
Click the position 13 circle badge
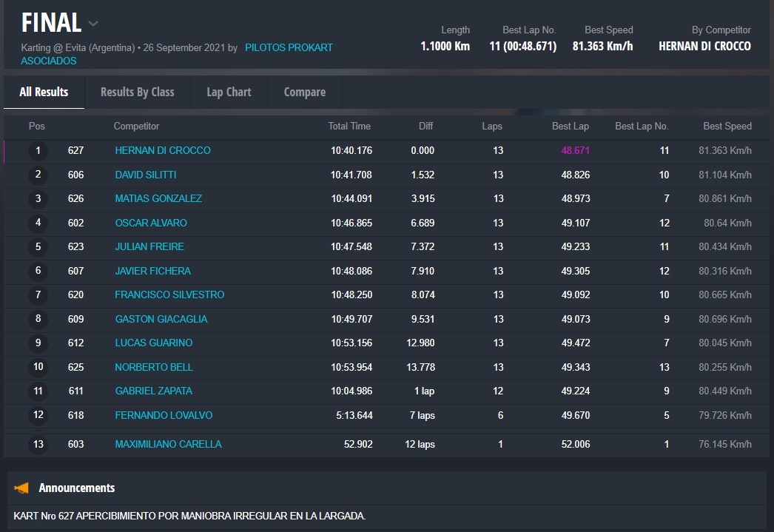pos(38,445)
